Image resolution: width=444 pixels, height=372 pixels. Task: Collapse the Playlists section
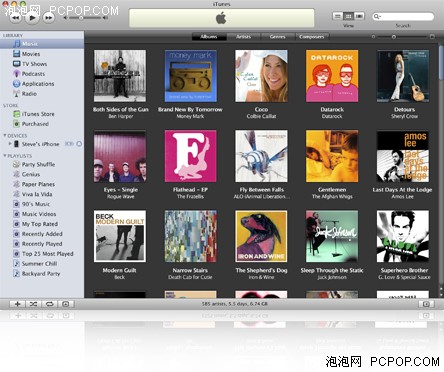pos(5,156)
